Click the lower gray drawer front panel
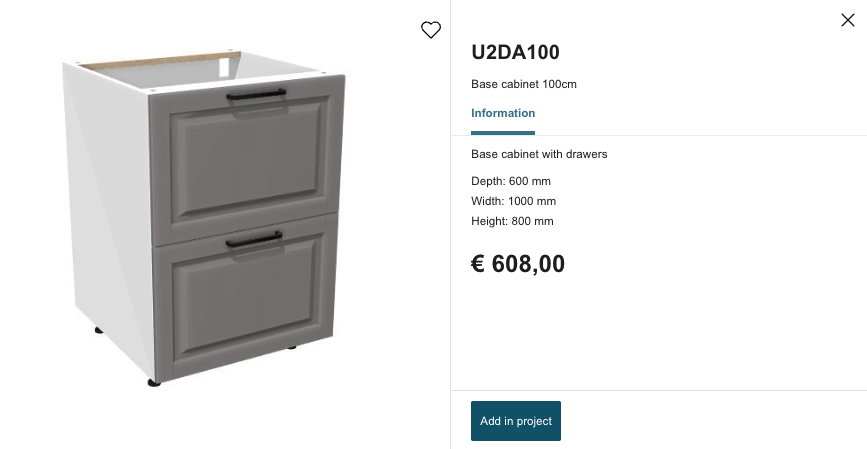Screen dimensions: 867x449 244,301
